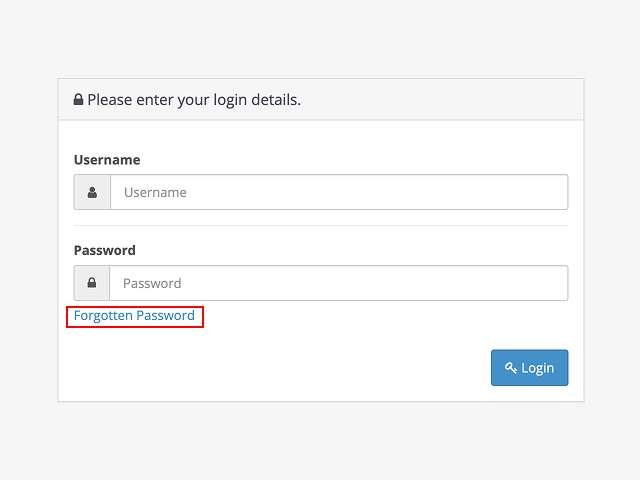Click the bold Username label

(x=107, y=160)
